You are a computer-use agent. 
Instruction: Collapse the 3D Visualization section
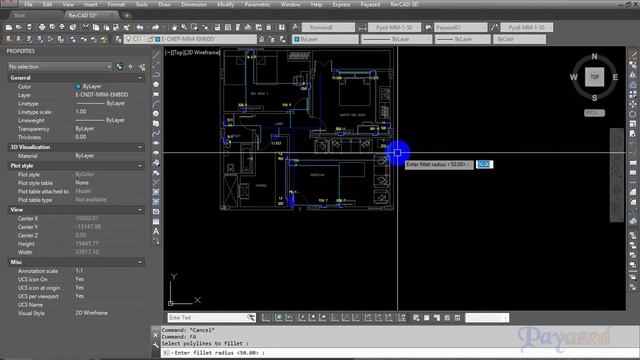tap(140, 147)
